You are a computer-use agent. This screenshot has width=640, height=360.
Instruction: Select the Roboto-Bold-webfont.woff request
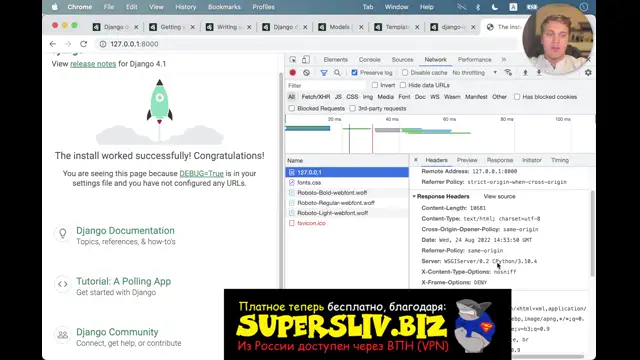[x=347, y=193]
